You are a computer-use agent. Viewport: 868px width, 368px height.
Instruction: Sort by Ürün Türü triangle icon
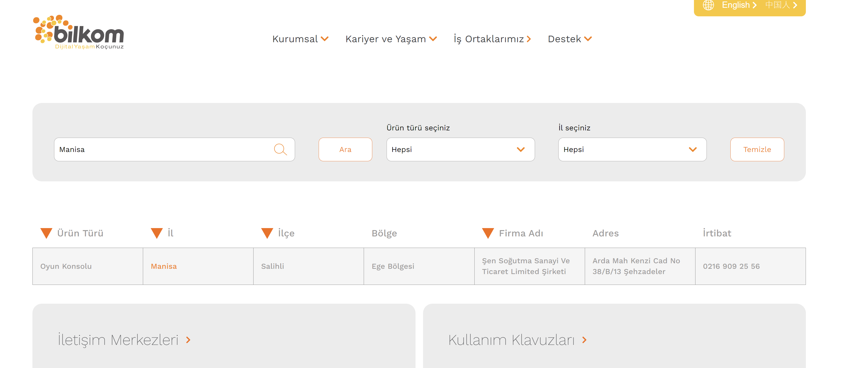point(46,233)
